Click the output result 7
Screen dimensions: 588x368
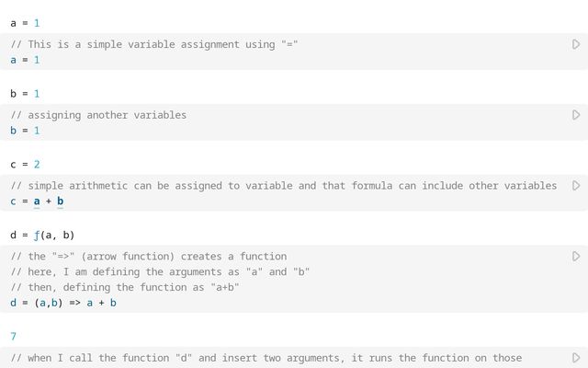pos(14,336)
